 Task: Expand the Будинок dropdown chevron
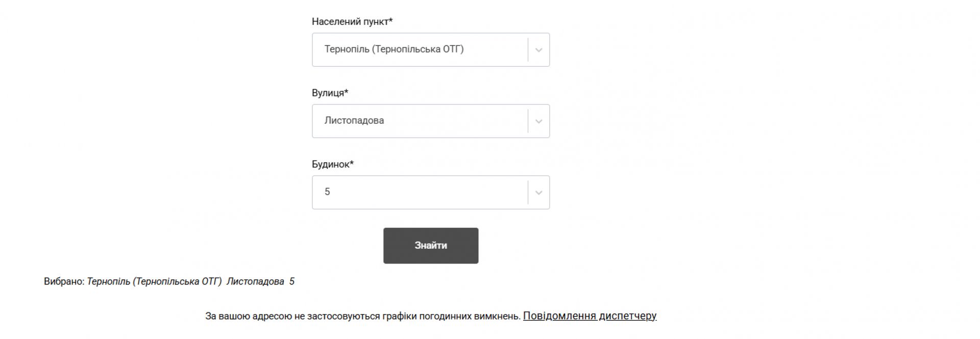[538, 193]
